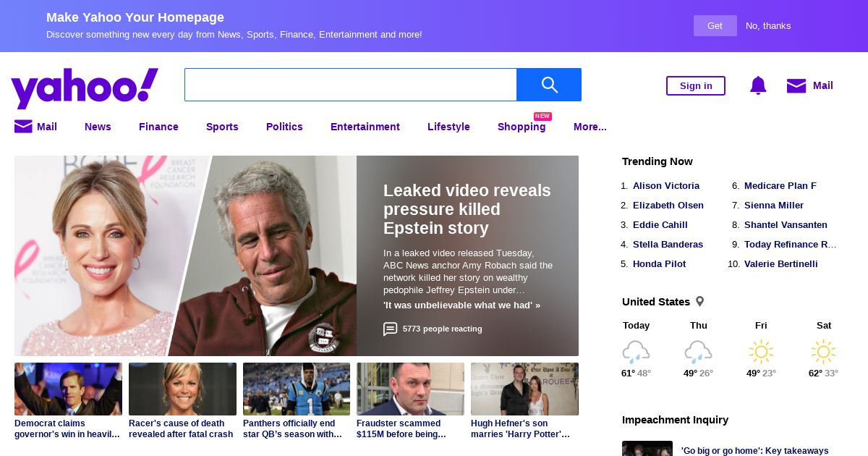This screenshot has width=868, height=456.
Task: Click Thursday's rain cloud weather icon
Action: (698, 352)
